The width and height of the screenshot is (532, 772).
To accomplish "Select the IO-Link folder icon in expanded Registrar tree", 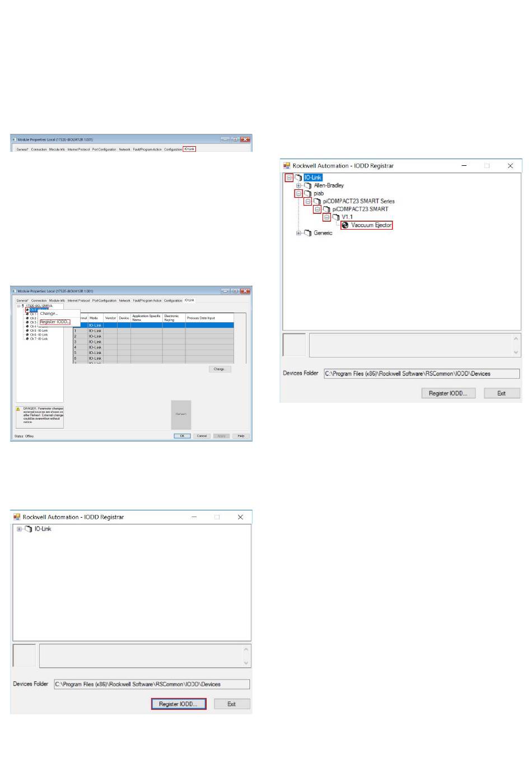I will 298,178.
